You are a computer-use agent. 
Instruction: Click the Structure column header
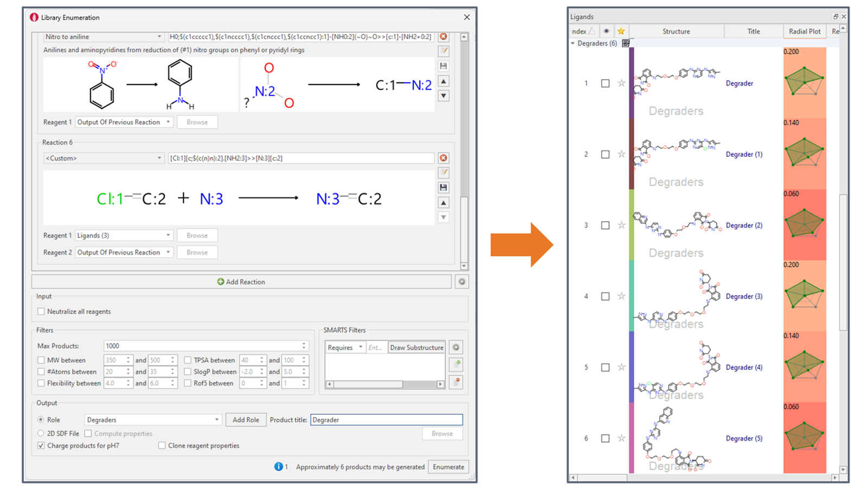click(x=676, y=31)
